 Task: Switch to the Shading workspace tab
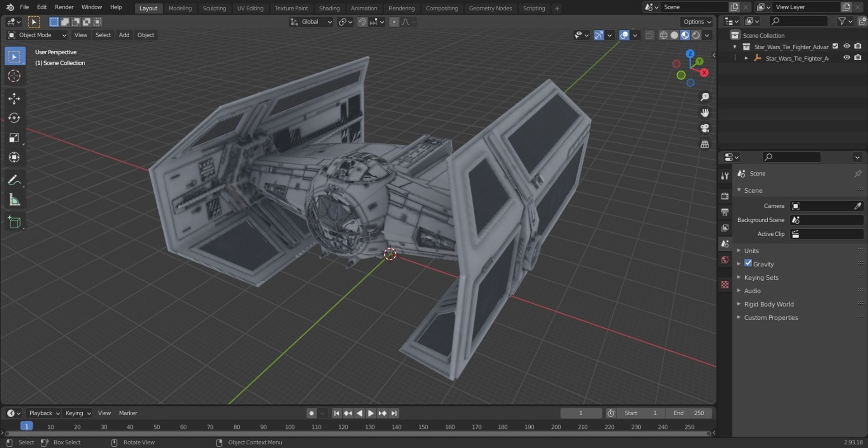pyautogui.click(x=329, y=8)
